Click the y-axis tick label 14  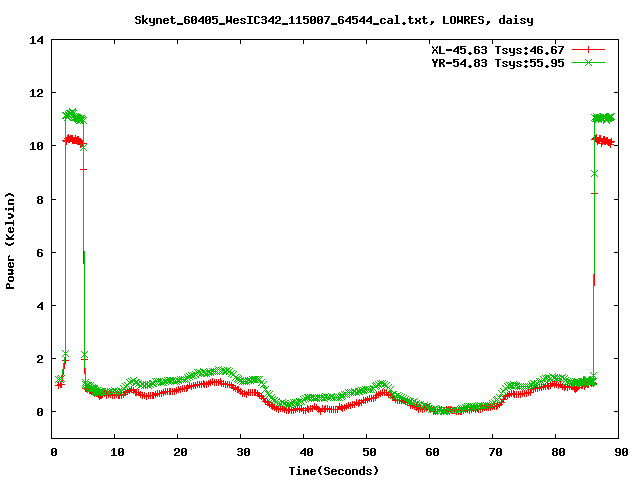coord(36,40)
